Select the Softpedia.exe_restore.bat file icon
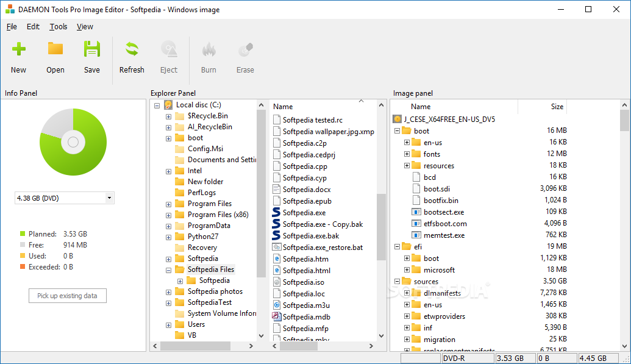Image resolution: width=631 pixels, height=364 pixels. click(x=276, y=247)
